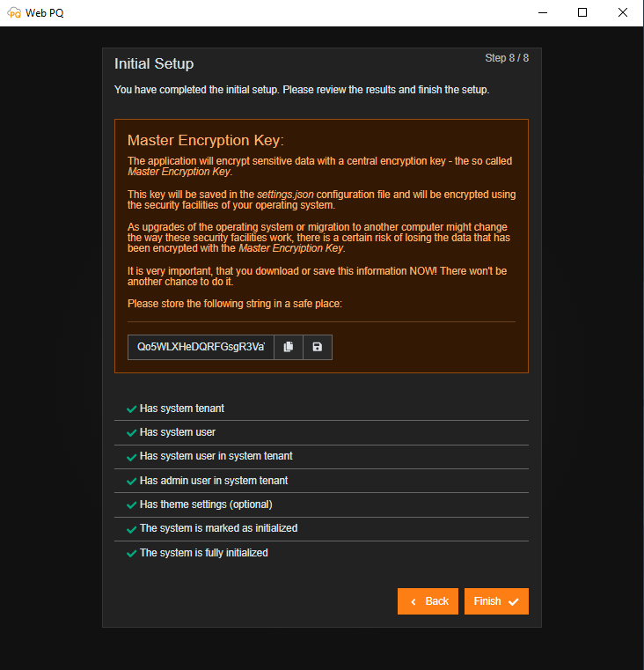Go back with the Back button
This screenshot has width=644, height=670.
pyautogui.click(x=428, y=601)
